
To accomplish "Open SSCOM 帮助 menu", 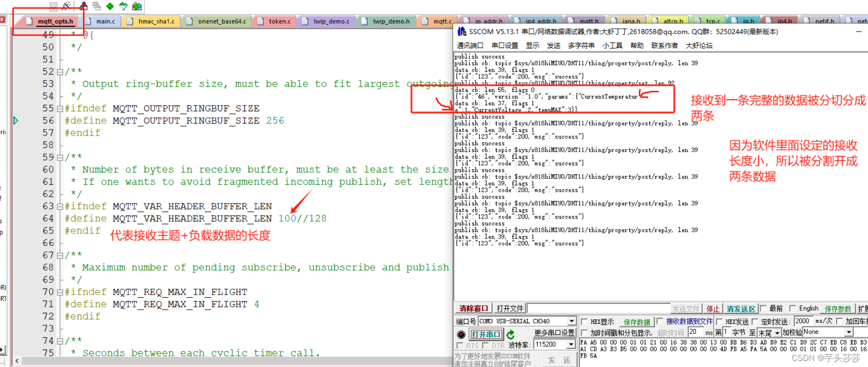I will coord(637,46).
